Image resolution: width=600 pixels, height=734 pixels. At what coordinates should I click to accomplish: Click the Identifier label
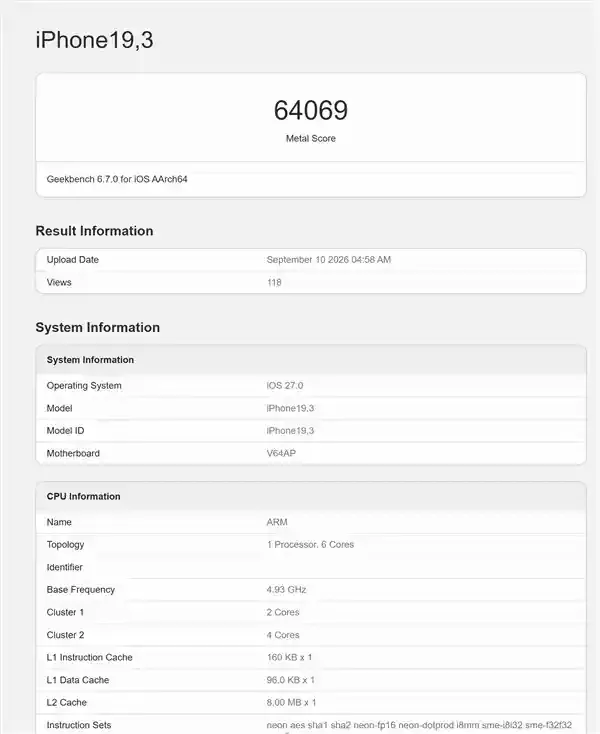click(65, 567)
